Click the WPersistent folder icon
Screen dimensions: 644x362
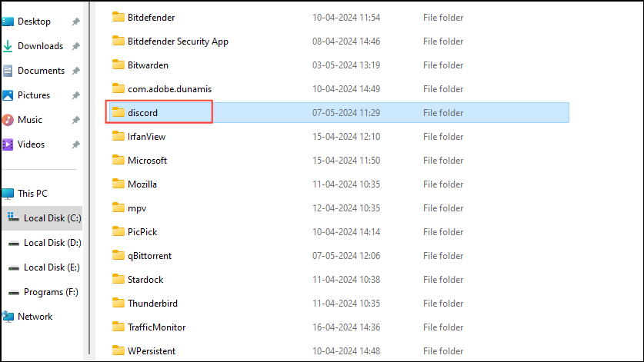click(x=118, y=350)
